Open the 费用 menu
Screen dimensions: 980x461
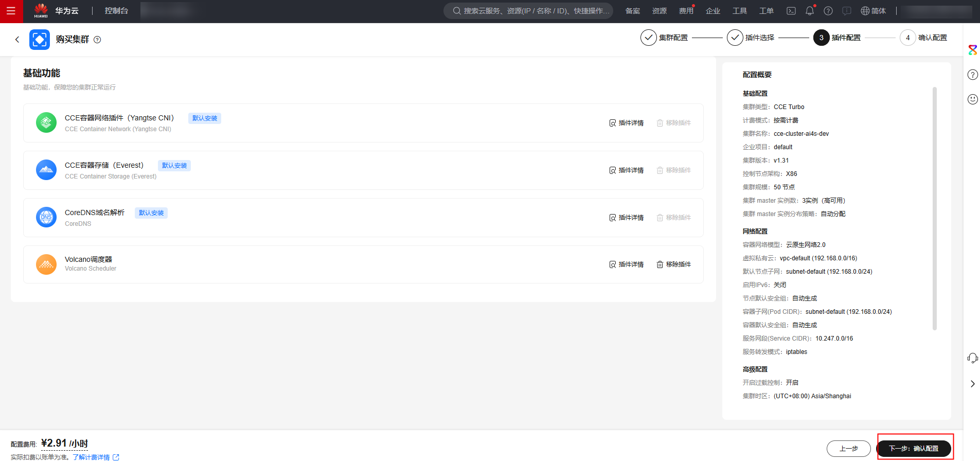point(686,11)
